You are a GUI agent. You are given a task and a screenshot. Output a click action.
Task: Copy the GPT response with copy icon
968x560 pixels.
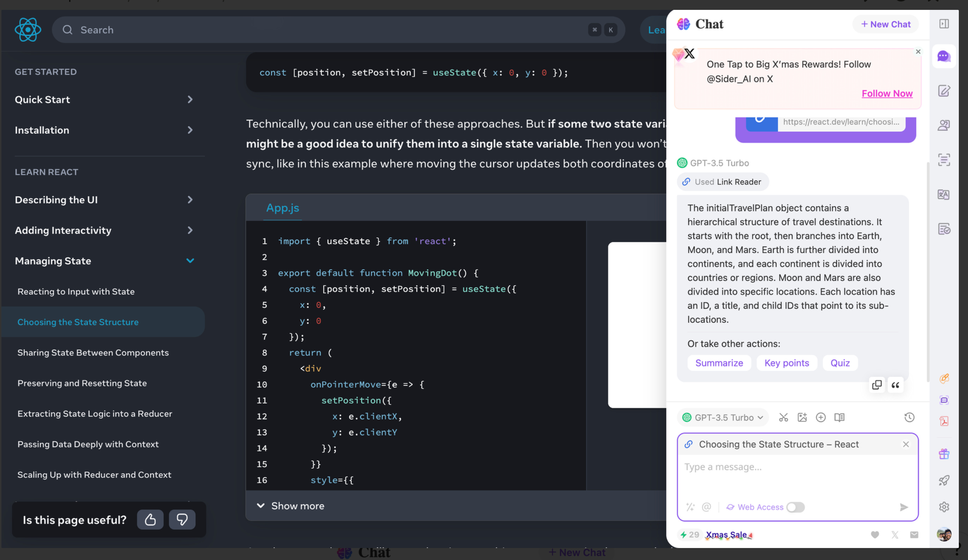(877, 385)
